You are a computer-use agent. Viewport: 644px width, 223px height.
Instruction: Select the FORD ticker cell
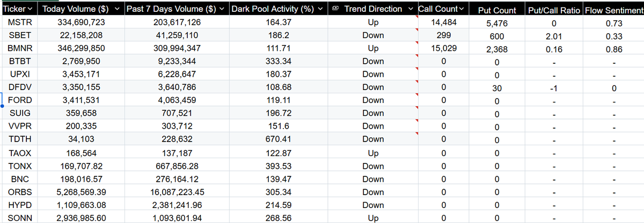tap(20, 100)
